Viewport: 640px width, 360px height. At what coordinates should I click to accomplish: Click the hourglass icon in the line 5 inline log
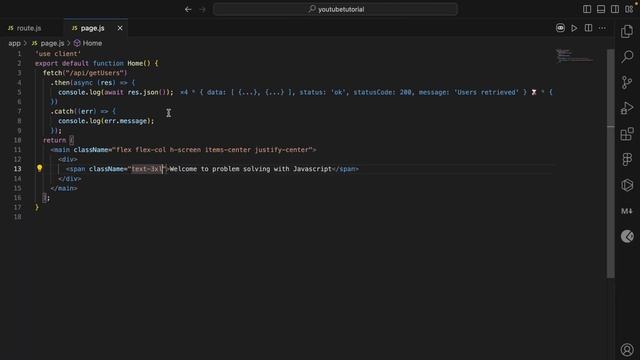click(534, 92)
